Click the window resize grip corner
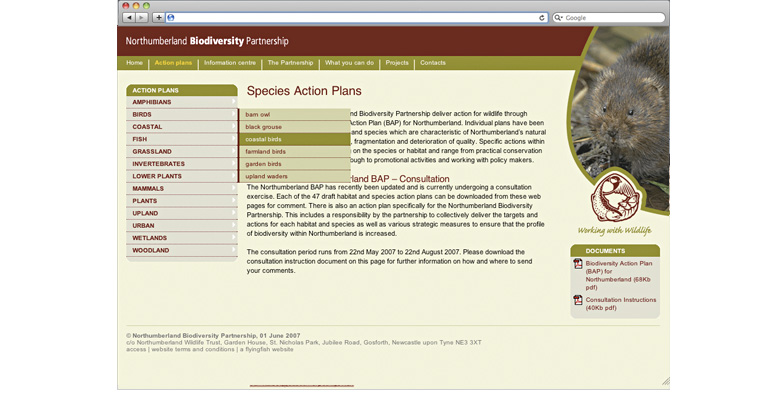780x415 pixels. (666, 382)
